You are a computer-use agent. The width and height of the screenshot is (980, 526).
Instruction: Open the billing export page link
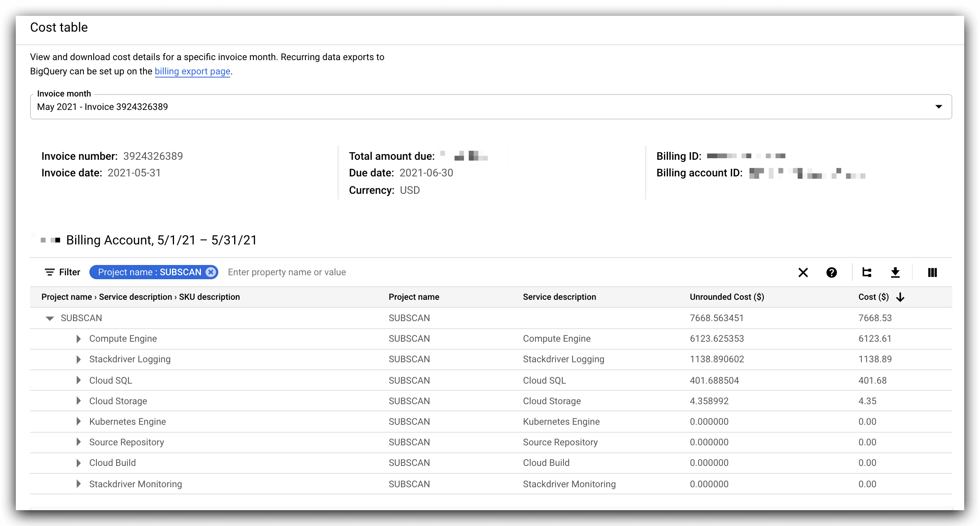click(x=192, y=72)
